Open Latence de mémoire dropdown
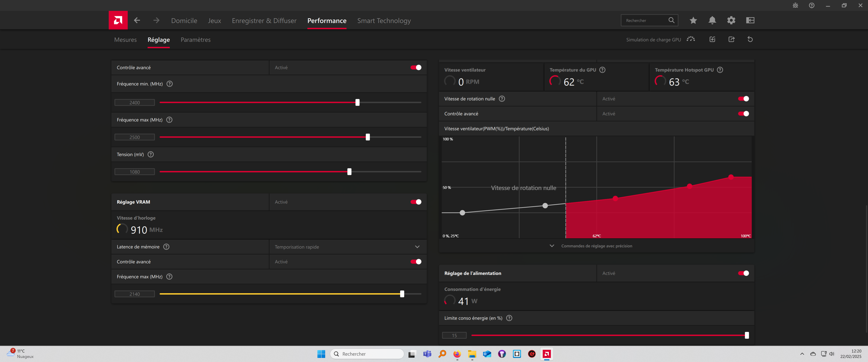Viewport: 868px width, 362px height. 417,247
